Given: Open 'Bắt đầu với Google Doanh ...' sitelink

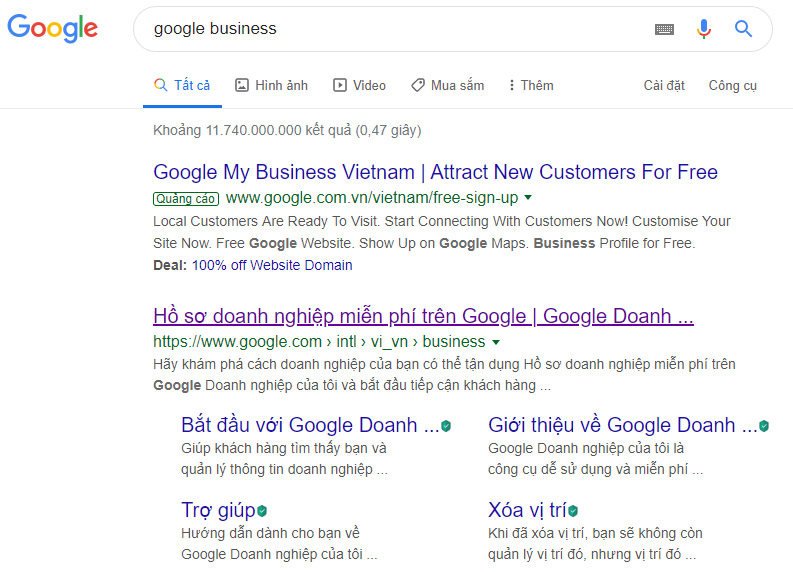Looking at the screenshot, I should (310, 425).
